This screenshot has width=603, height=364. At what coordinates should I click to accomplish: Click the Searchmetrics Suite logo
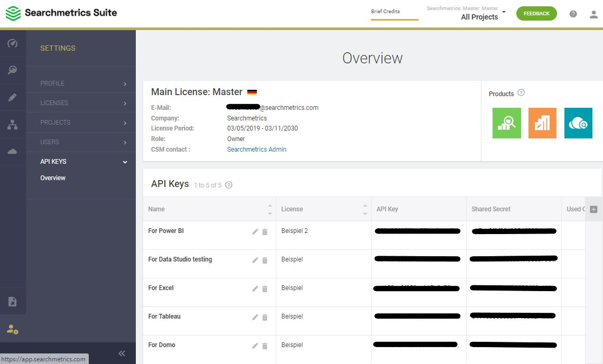[61, 13]
